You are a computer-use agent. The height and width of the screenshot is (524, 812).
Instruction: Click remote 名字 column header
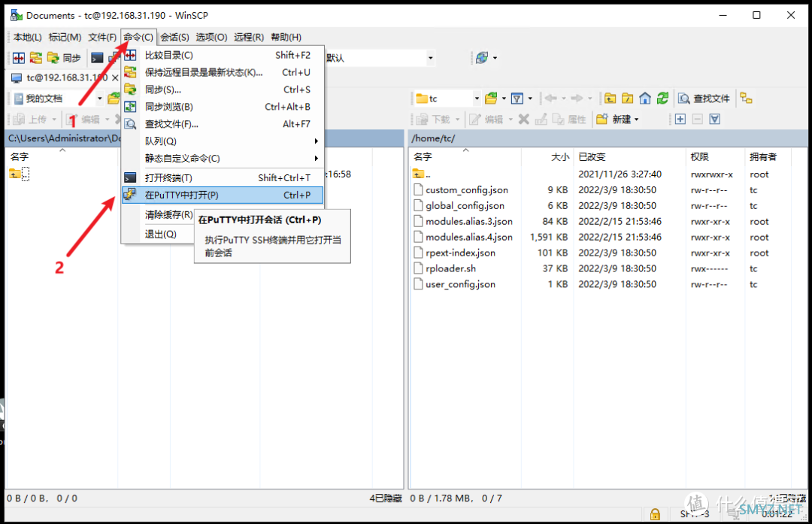[x=465, y=156]
